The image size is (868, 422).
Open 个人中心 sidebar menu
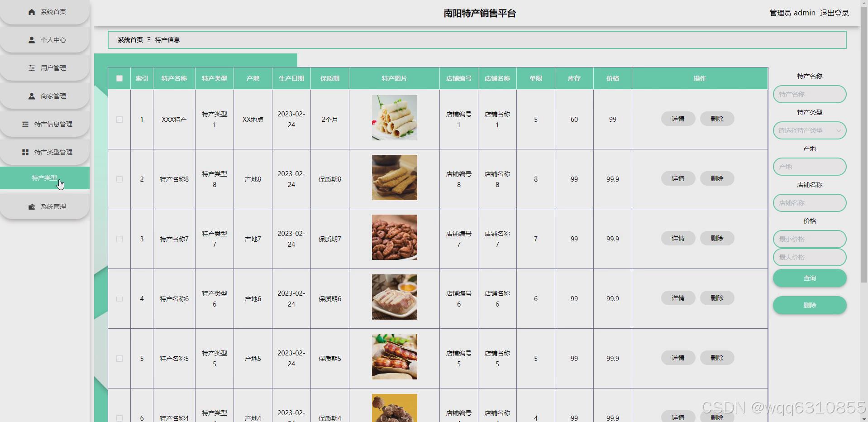coord(45,40)
